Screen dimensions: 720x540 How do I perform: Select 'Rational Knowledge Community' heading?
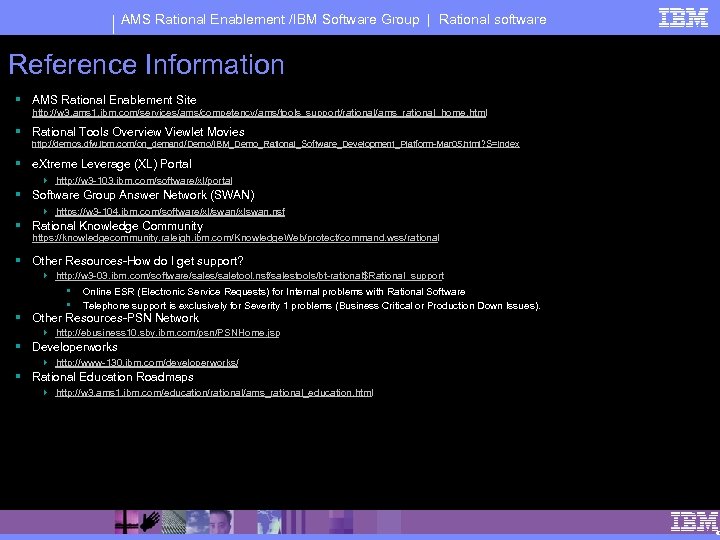118,226
